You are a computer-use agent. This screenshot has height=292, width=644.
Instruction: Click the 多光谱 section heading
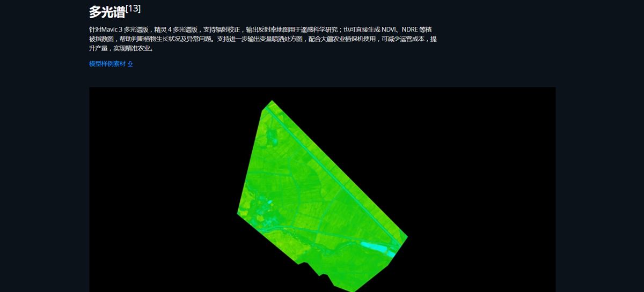pyautogui.click(x=107, y=11)
